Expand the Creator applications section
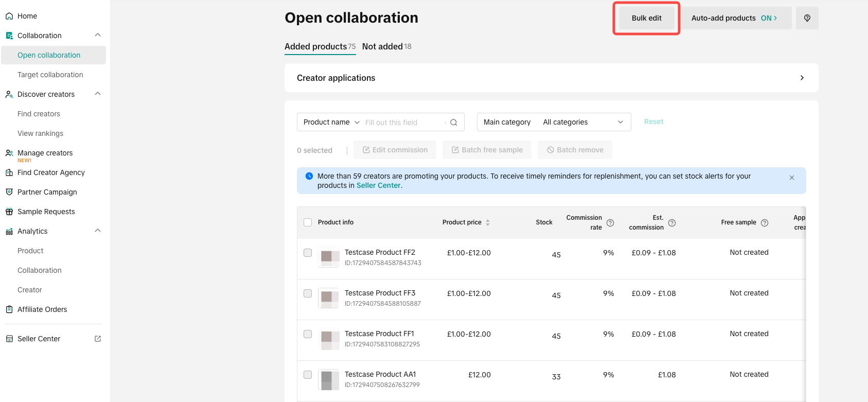 802,78
